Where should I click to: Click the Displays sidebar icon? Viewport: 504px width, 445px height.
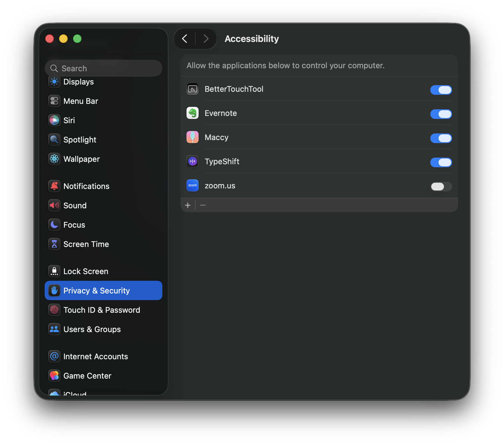pos(54,82)
